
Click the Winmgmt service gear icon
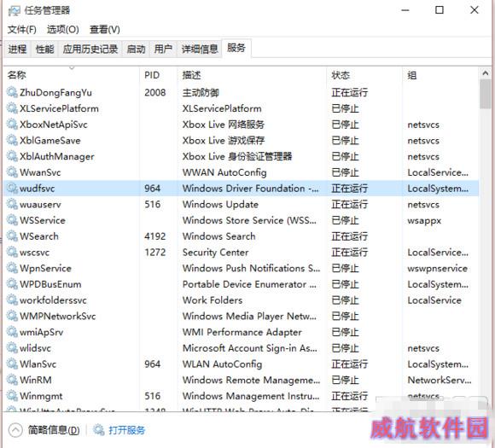click(x=12, y=396)
